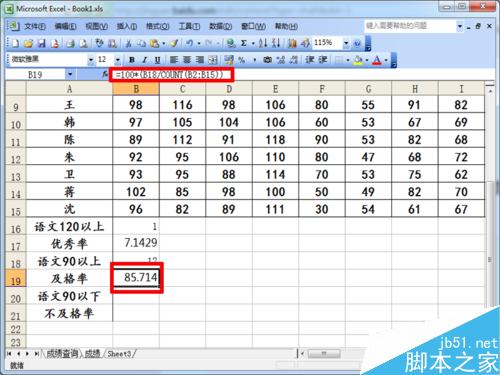Image resolution: width=500 pixels, height=375 pixels.
Task: Open the 工具(T) menu
Action: (x=189, y=26)
